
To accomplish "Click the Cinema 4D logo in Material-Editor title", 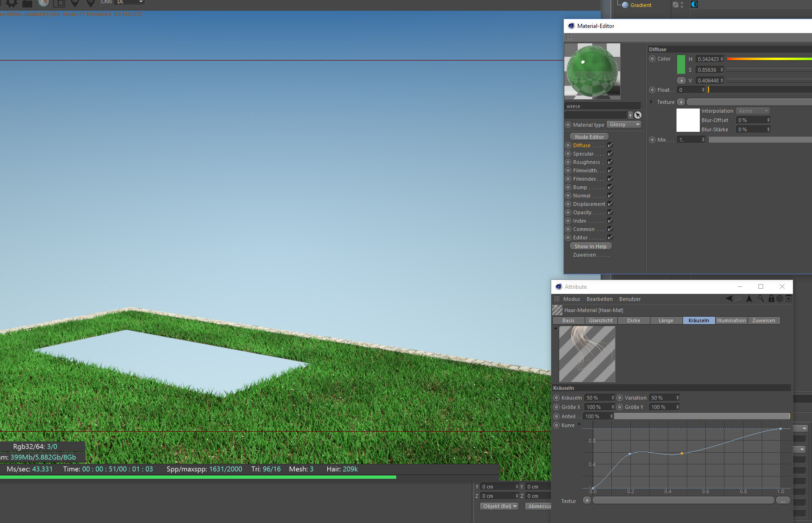I will (571, 26).
